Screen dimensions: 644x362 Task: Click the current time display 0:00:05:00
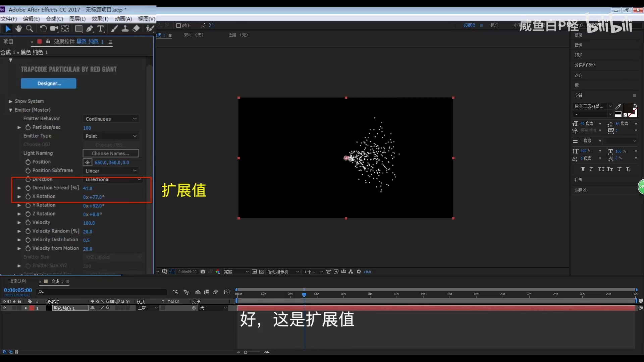tap(17, 290)
